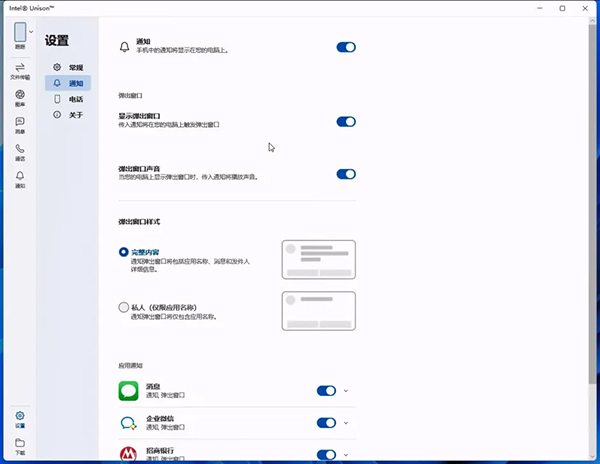Open the 下载 downloads folder icon
Viewport: 600px width, 464px height.
(x=20, y=447)
